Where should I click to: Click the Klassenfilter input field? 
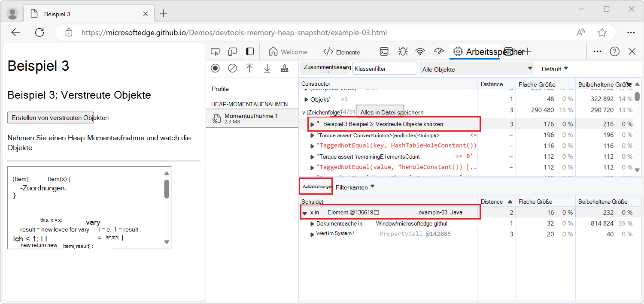384,69
